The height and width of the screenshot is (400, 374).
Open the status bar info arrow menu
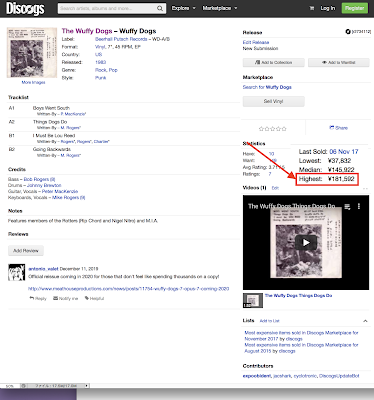click(x=86, y=386)
